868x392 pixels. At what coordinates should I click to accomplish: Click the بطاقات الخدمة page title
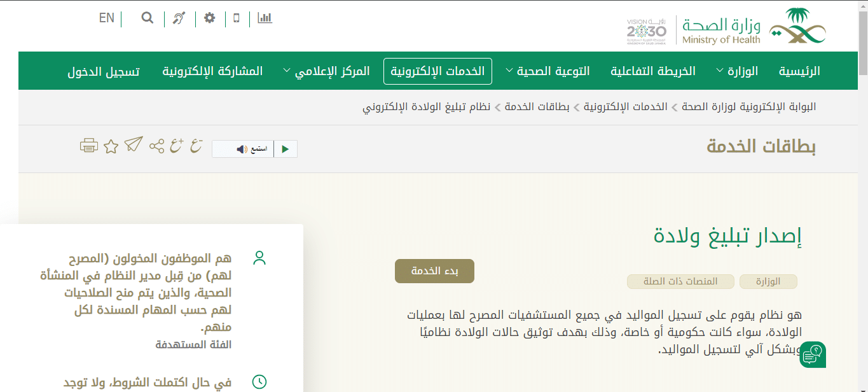click(x=761, y=146)
